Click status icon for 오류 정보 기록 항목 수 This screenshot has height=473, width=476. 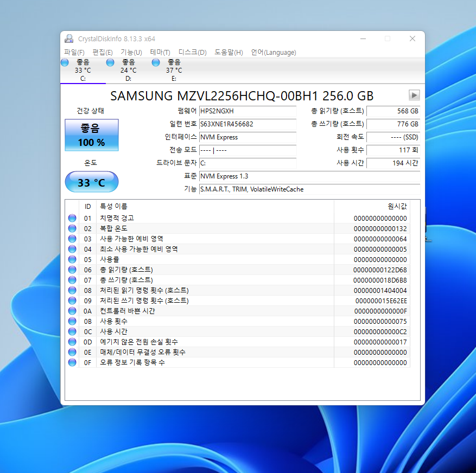click(x=72, y=362)
